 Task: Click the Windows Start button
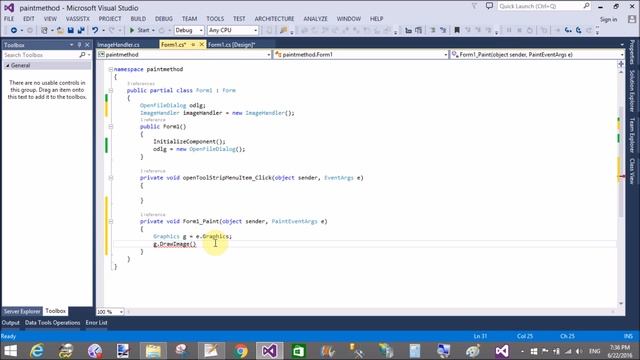coord(10,351)
